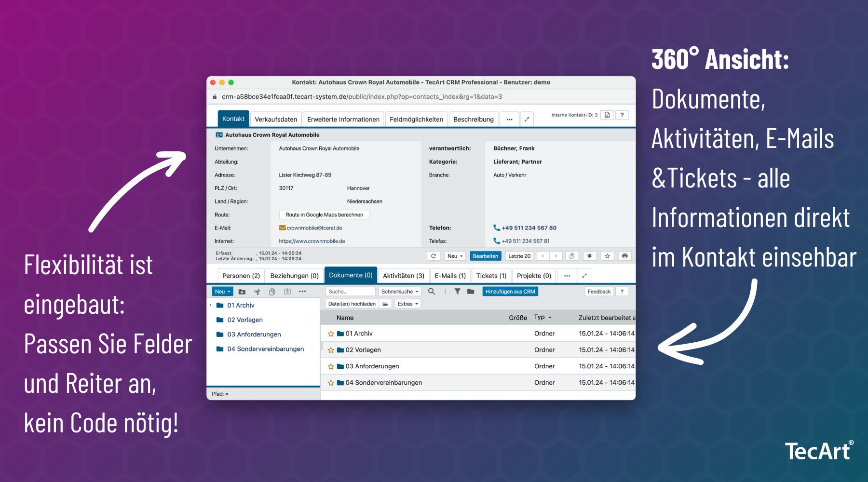
Task: Click the Letzte 20 button
Action: (519, 256)
